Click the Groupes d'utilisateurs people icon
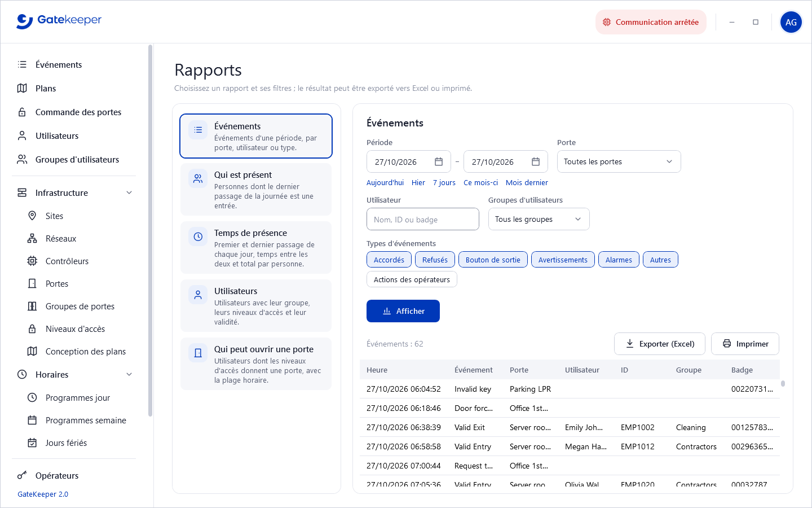Image resolution: width=812 pixels, height=508 pixels. pyautogui.click(x=22, y=159)
